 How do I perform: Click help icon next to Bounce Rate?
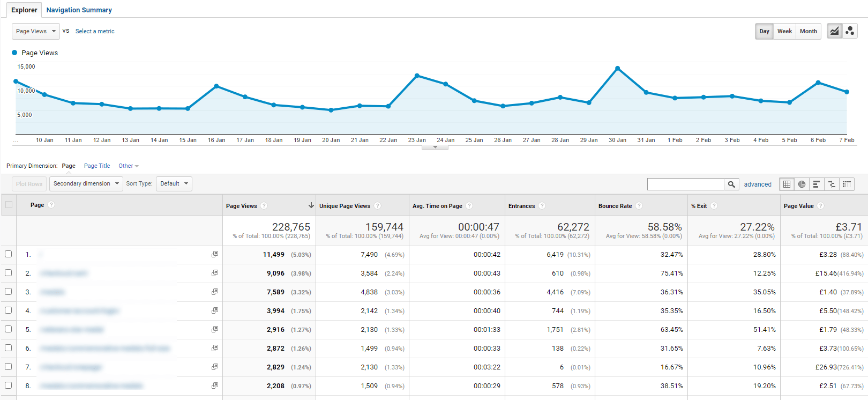639,206
